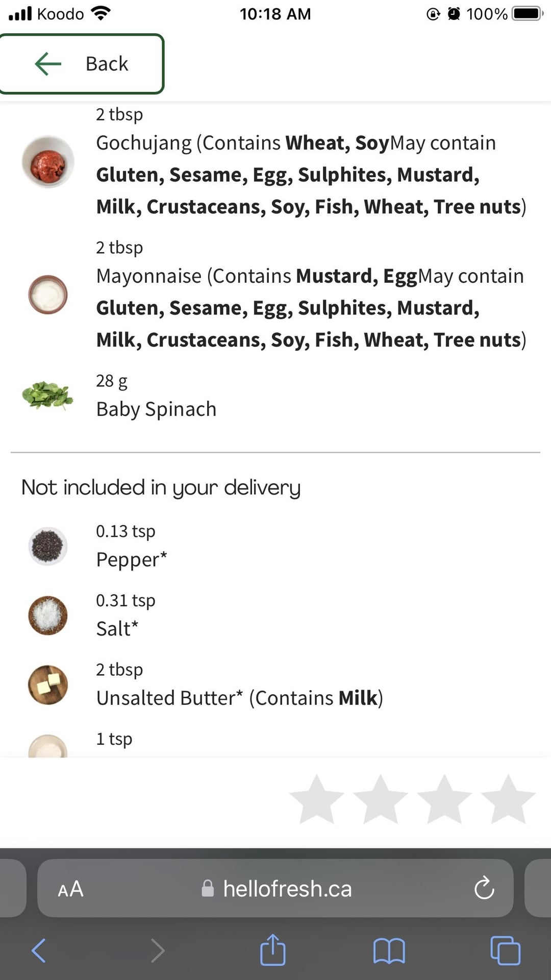Open Safari share sheet icon
This screenshot has width=551, height=980.
click(x=273, y=950)
